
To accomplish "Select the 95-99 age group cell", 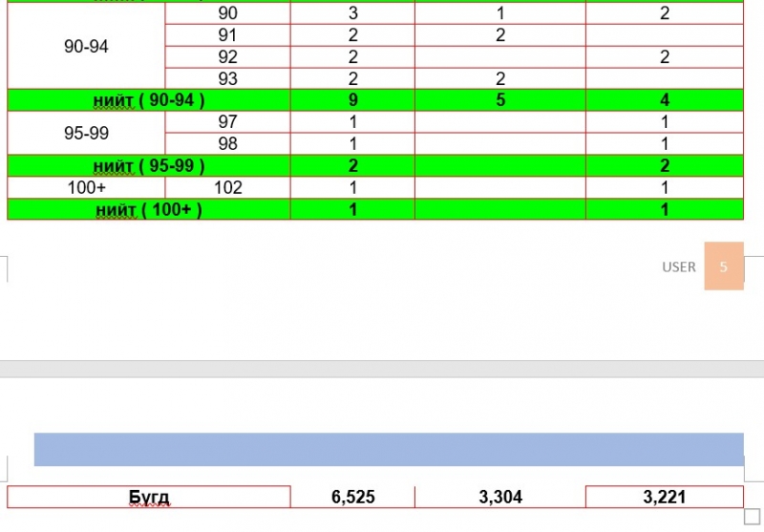I will tap(86, 133).
